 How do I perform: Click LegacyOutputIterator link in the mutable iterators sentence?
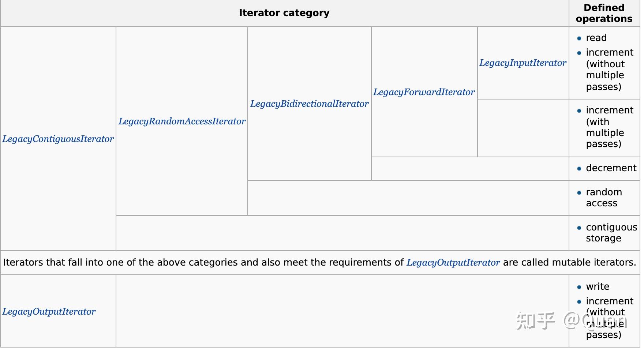[453, 263]
